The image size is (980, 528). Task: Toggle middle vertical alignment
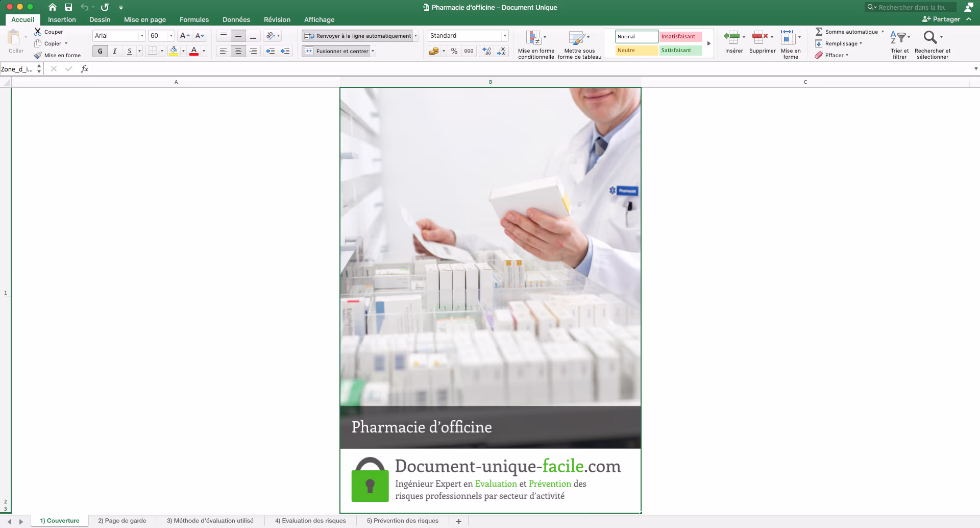tap(238, 36)
